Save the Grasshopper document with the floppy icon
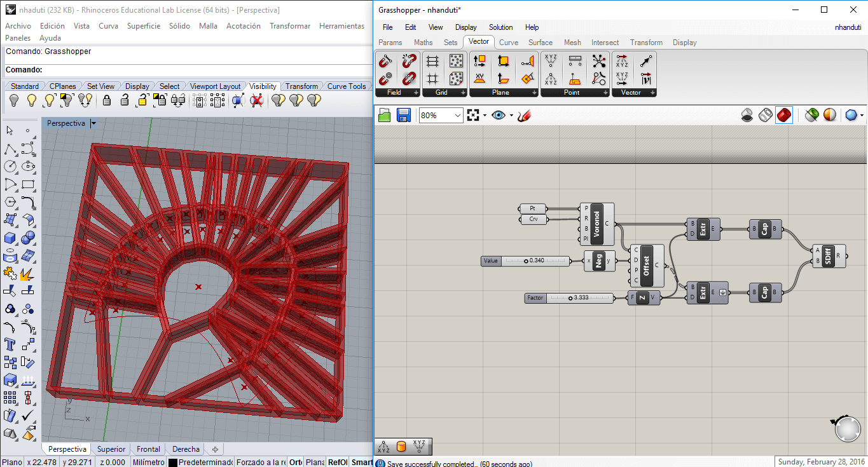Viewport: 868px width, 467px height. 403,115
